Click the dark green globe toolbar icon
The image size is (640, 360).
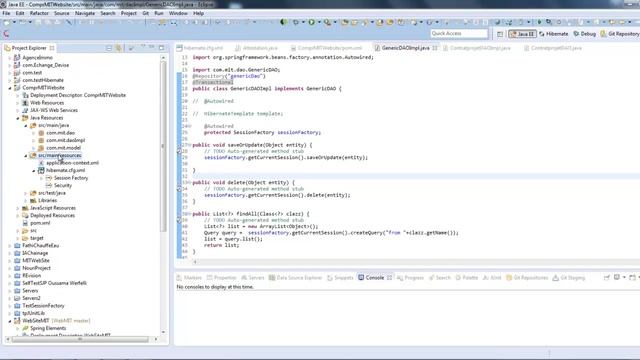point(284,22)
